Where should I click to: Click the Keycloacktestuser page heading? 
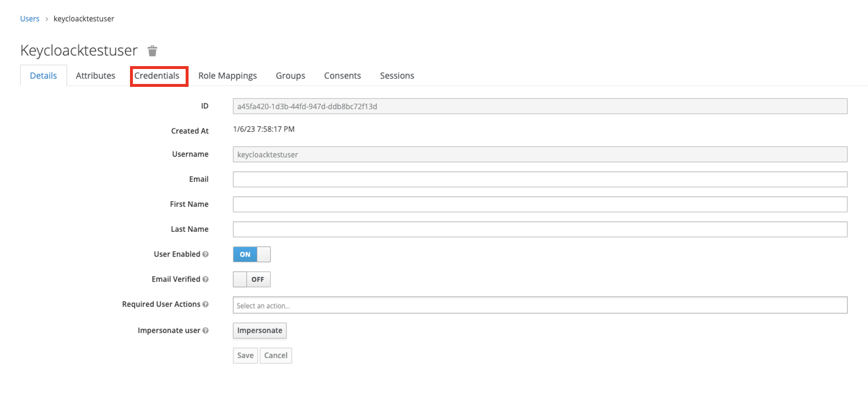click(79, 50)
